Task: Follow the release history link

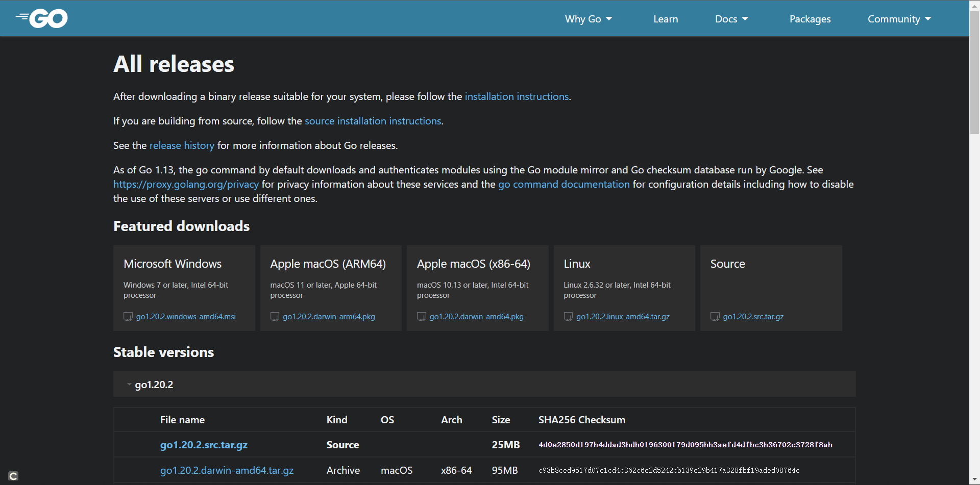Action: (x=182, y=145)
